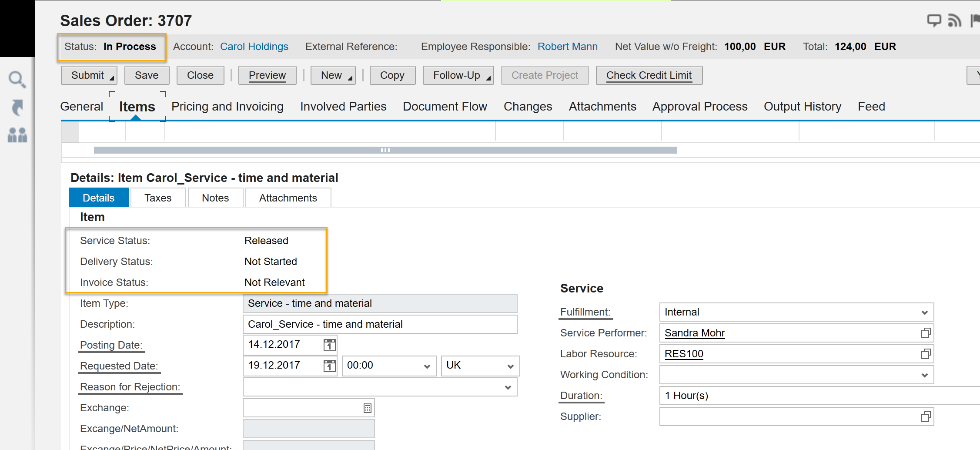
Task: Open the Output History tab
Action: coord(803,107)
